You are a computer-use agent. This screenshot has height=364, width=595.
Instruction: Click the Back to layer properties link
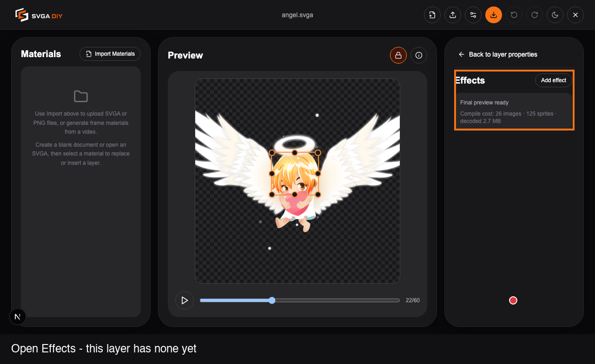(x=498, y=54)
